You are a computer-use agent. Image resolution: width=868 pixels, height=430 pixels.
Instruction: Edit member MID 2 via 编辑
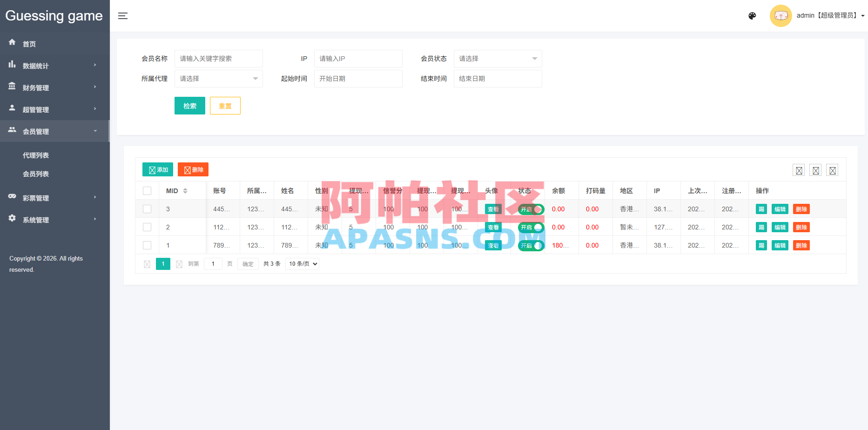780,227
